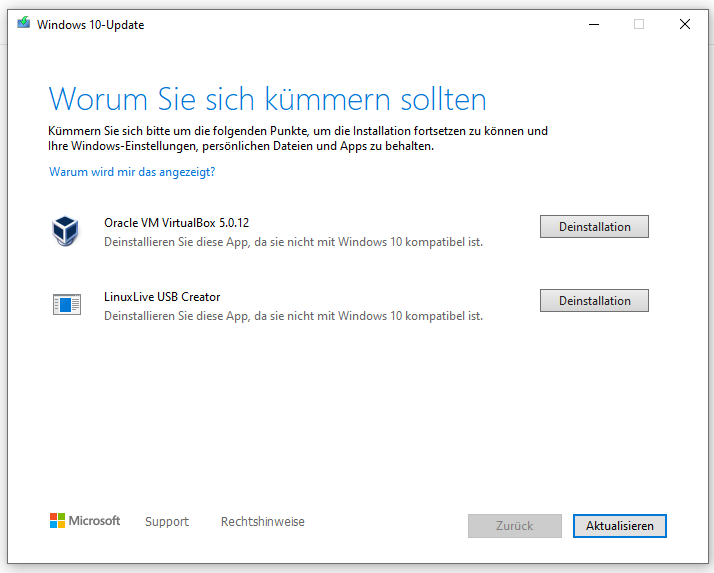Click the LinuxLive USB Creator app icon
The image size is (714, 573).
coord(67,304)
